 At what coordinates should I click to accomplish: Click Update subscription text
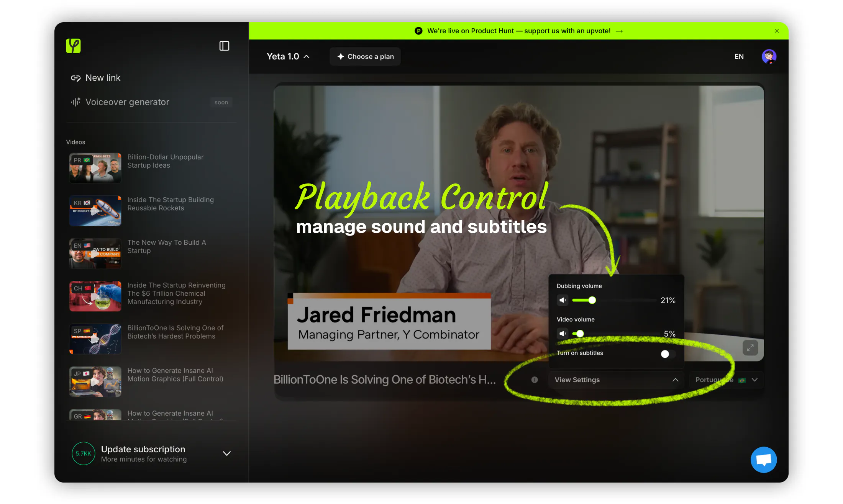143,449
